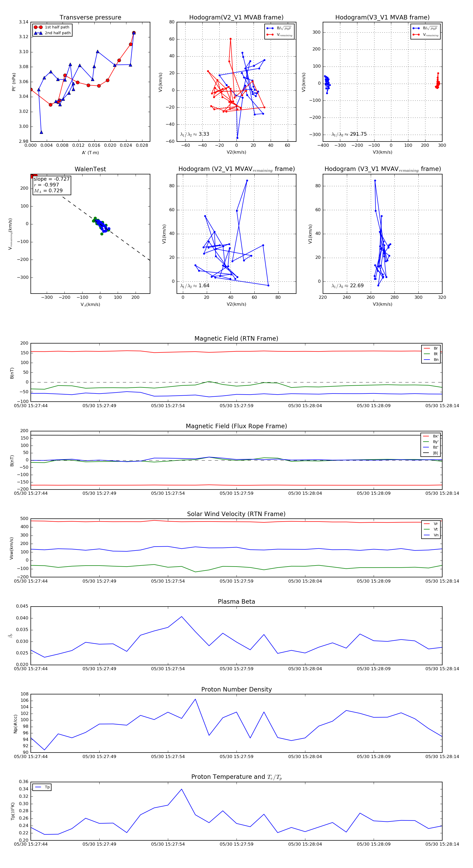The height and width of the screenshot is (868, 473).
Task: Click the '2nd half path' legend entry
Action: click(52, 33)
